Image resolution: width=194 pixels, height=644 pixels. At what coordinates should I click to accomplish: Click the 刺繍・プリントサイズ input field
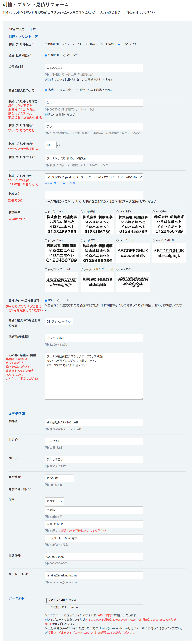click(94, 158)
